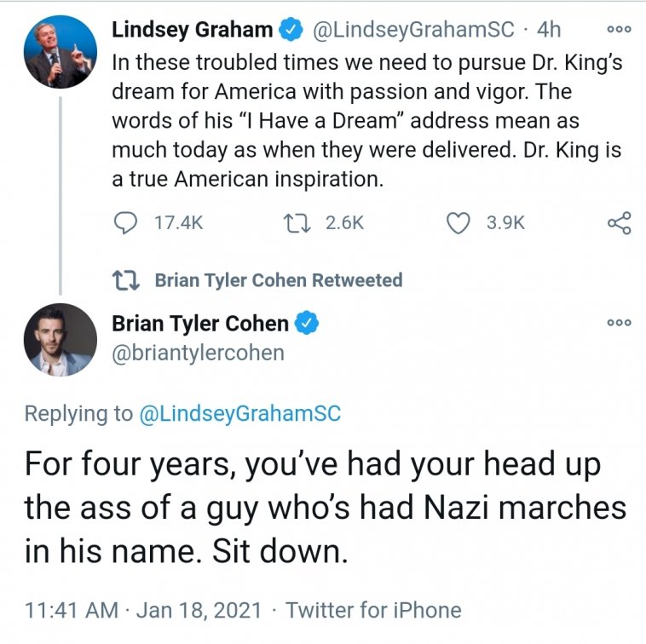Click @LindseyGrahamSC in 'Replying to' line
The width and height of the screenshot is (646, 644).
pos(239,413)
